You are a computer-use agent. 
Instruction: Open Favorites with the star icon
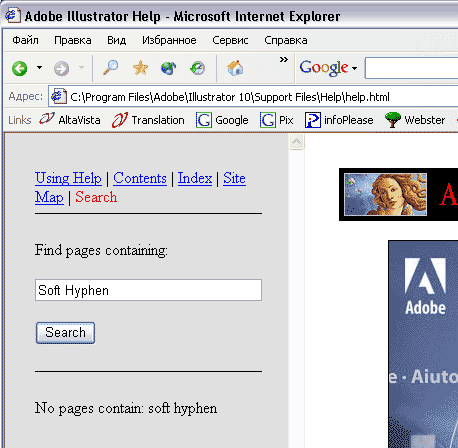[140, 68]
